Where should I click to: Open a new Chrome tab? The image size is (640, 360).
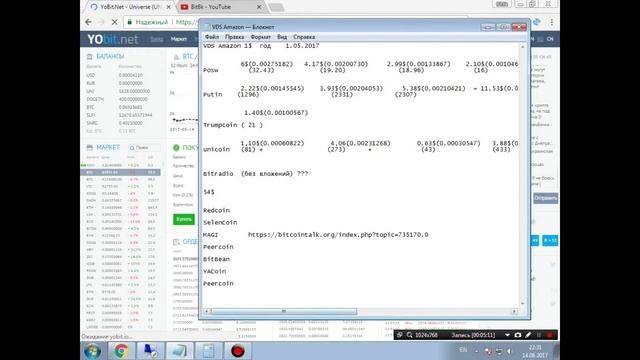pyautogui.click(x=276, y=7)
